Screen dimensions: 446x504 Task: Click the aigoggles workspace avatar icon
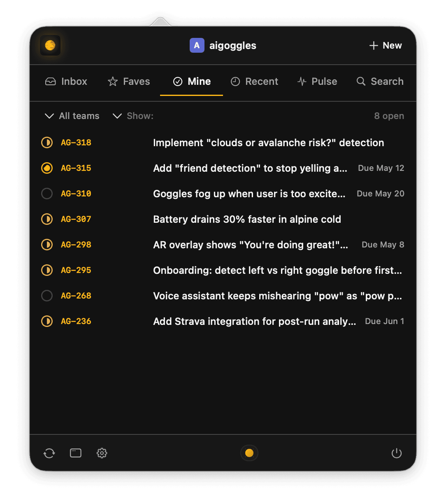197,45
